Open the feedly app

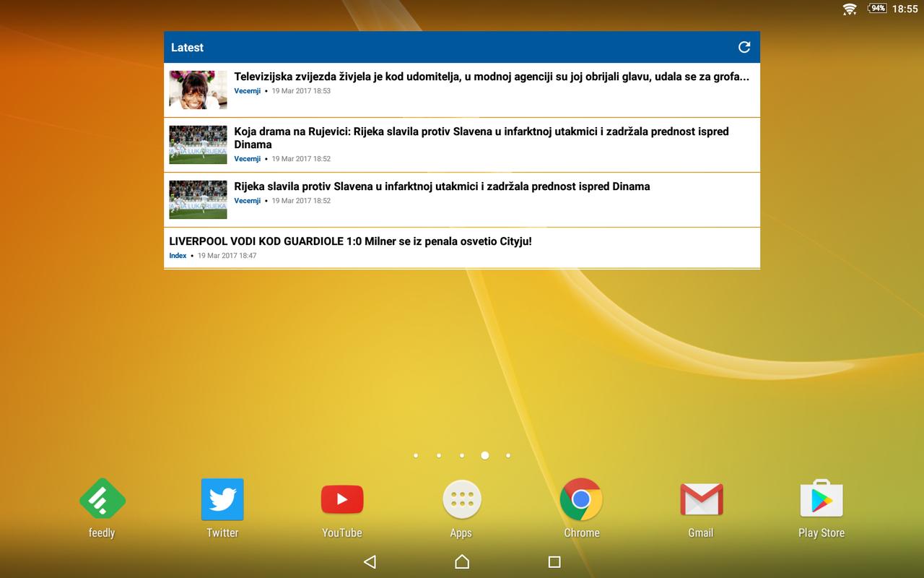(x=102, y=508)
